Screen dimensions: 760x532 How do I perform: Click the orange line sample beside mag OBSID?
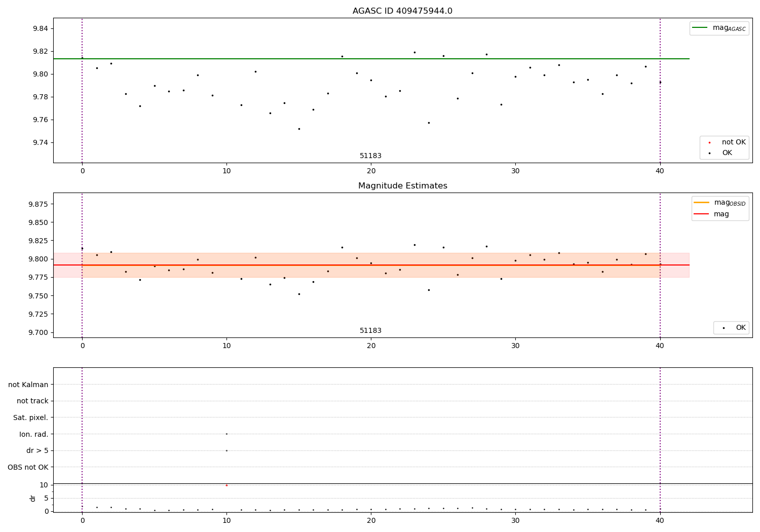pyautogui.click(x=701, y=202)
